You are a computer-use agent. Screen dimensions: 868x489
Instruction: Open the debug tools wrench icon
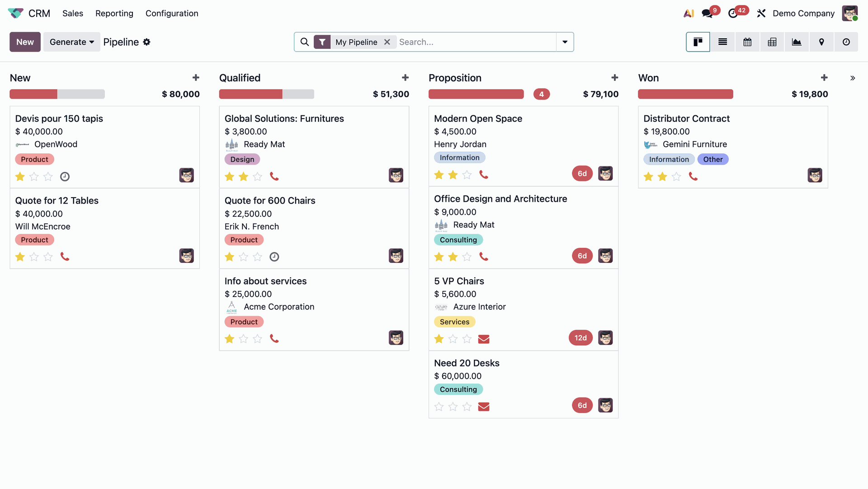[761, 14]
